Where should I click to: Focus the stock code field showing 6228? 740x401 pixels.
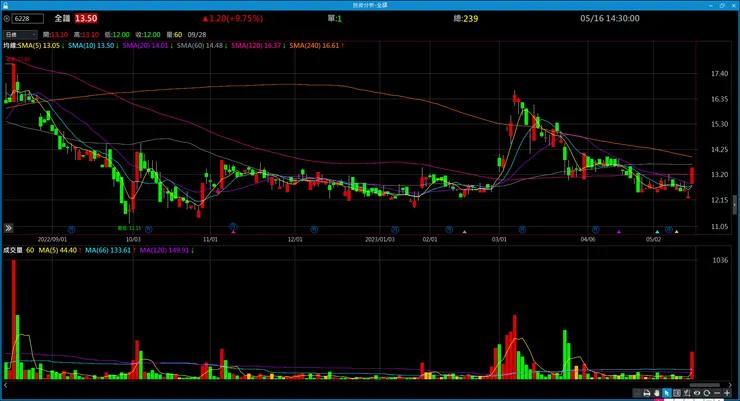click(x=28, y=19)
